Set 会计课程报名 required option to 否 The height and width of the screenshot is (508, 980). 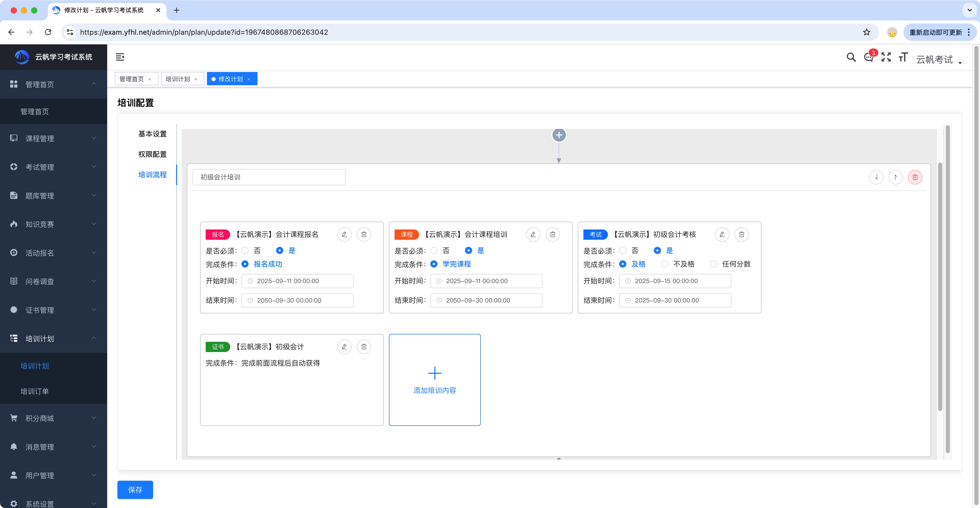(245, 250)
